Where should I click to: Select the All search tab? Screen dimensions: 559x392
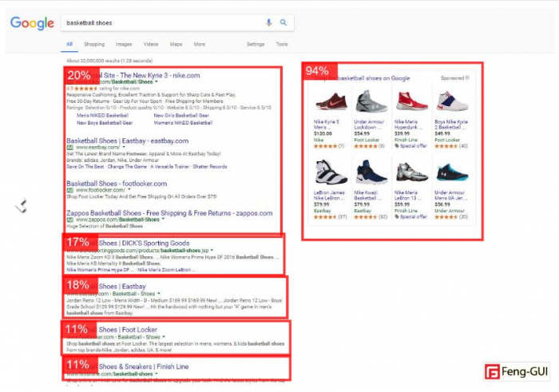click(x=69, y=44)
